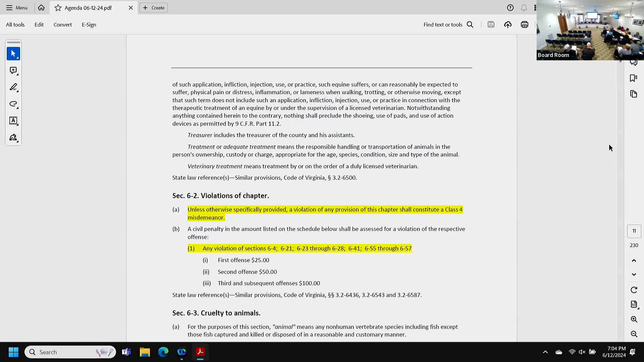Open the E-Sign menu
Image resolution: width=644 pixels, height=362 pixels.
89,24
